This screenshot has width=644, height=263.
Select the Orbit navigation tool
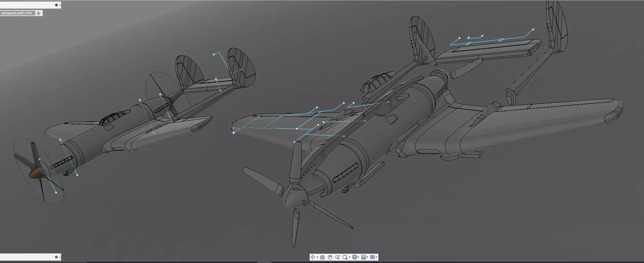click(x=313, y=257)
